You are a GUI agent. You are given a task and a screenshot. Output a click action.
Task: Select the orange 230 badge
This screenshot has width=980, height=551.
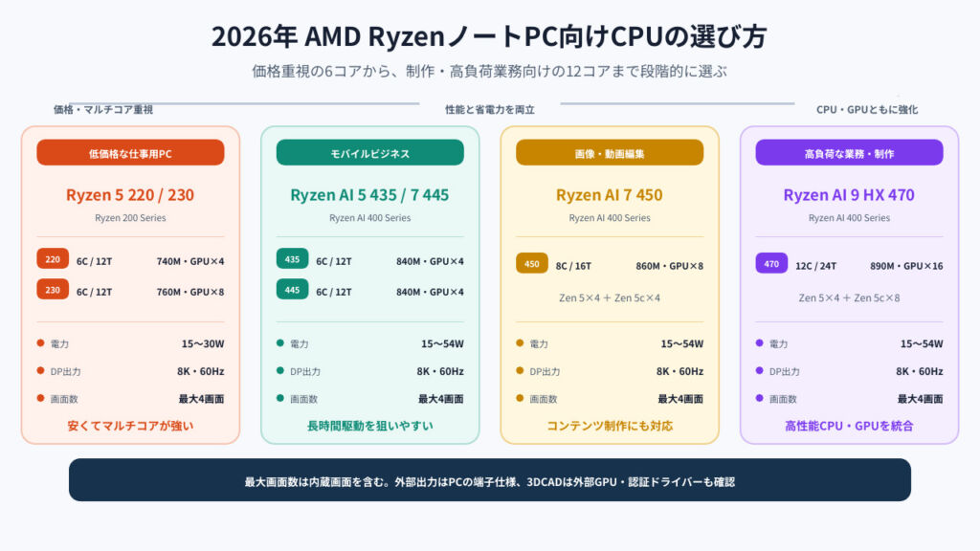click(53, 290)
